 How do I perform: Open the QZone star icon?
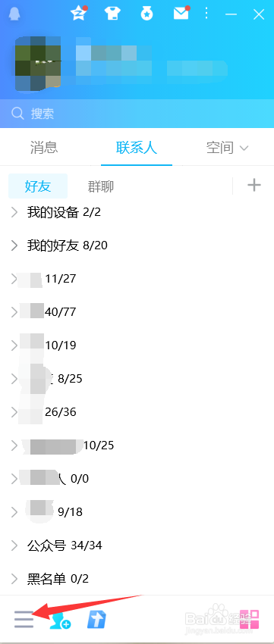[x=79, y=14]
